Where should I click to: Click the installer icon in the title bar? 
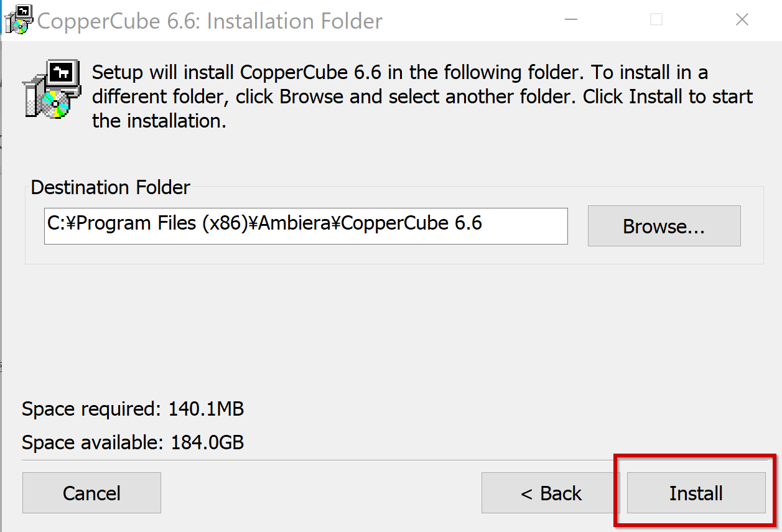(17, 20)
